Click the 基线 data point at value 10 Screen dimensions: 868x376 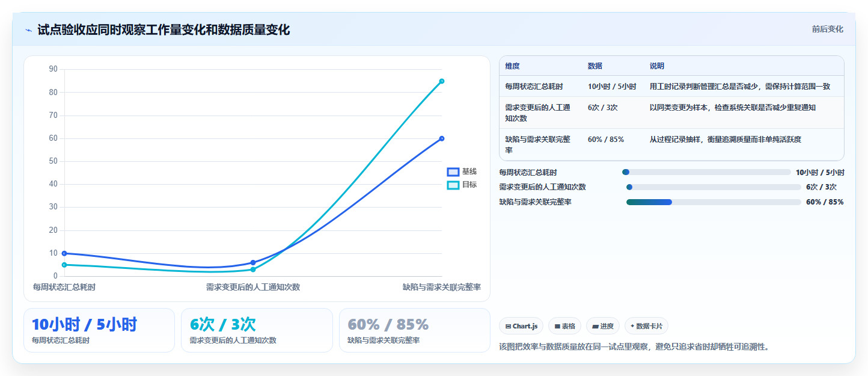64,253
